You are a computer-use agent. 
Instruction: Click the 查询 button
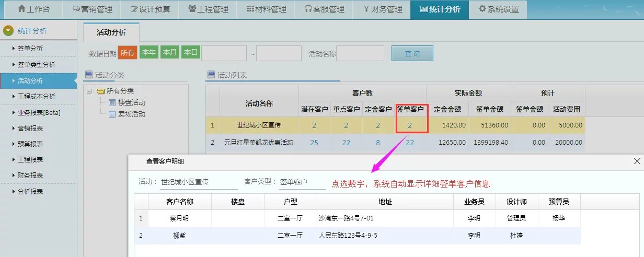(412, 53)
